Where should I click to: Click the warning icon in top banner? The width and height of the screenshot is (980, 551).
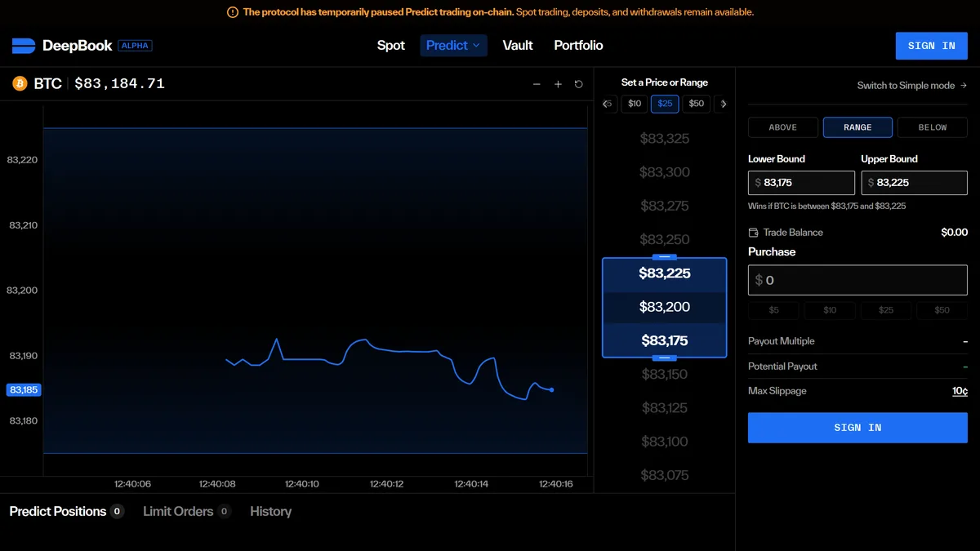coord(233,12)
